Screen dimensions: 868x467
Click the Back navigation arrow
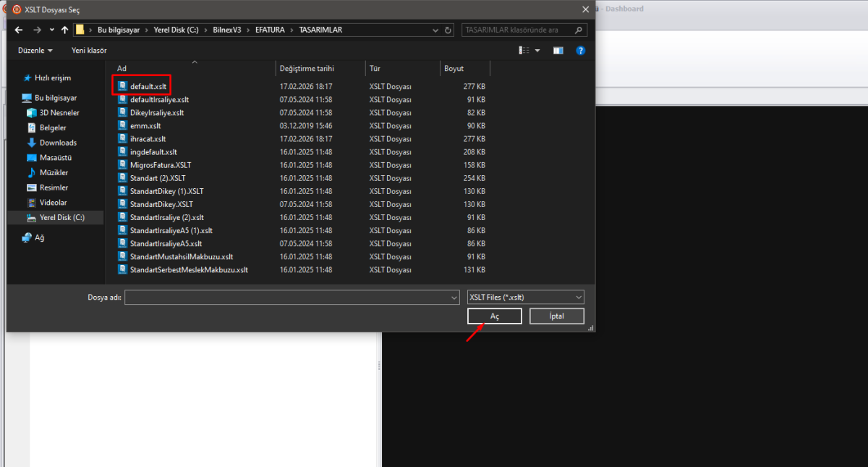[19, 30]
